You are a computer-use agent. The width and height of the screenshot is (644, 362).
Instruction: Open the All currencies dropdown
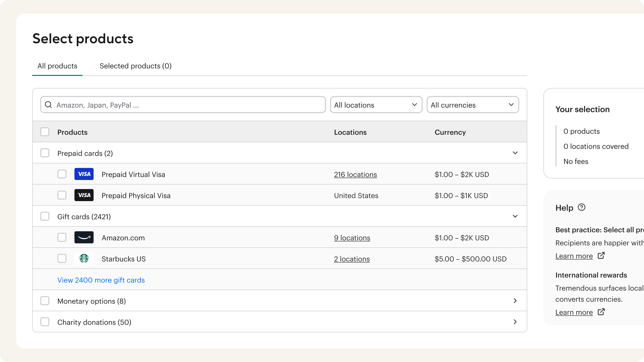473,105
